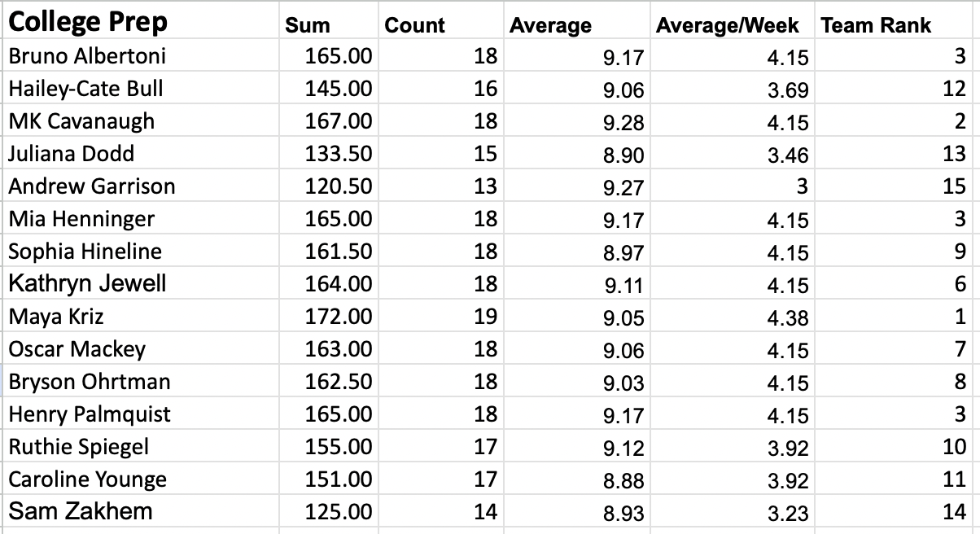Select Andrew Garrison's count cell showing 13

click(440, 186)
